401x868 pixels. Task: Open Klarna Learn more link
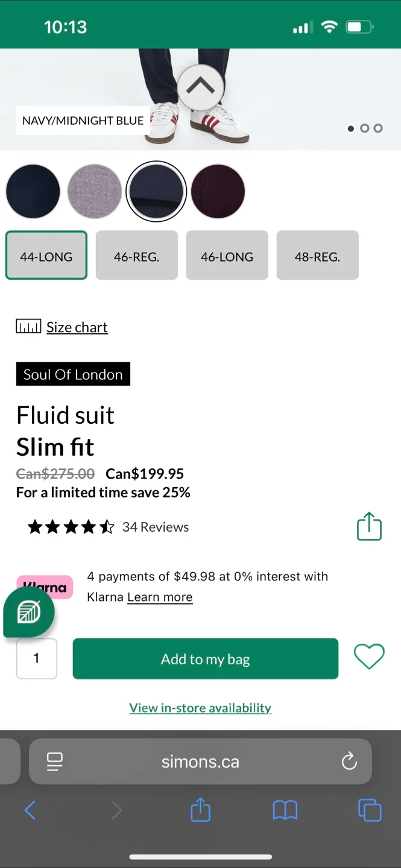point(159,597)
